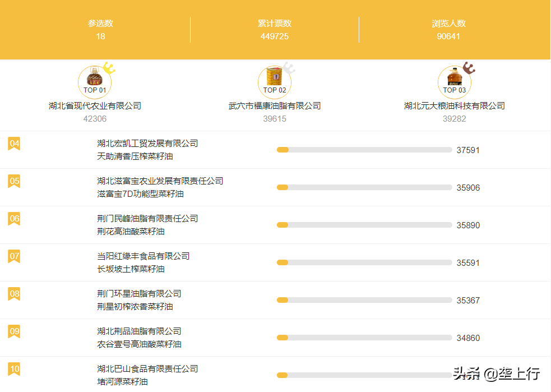The image size is (551, 392).
Task: Click the yellow crown on TOP 01
Action: pyautogui.click(x=109, y=68)
